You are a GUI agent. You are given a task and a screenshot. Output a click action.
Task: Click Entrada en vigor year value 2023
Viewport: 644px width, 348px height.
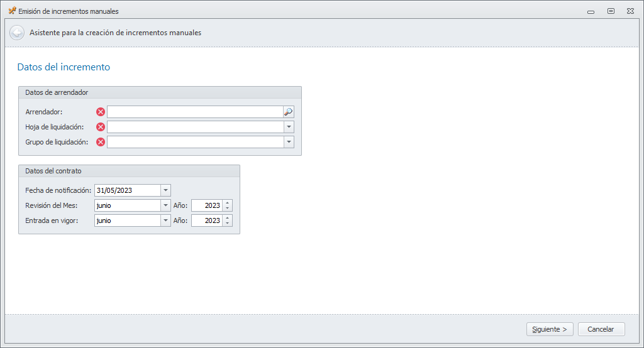[x=207, y=220]
